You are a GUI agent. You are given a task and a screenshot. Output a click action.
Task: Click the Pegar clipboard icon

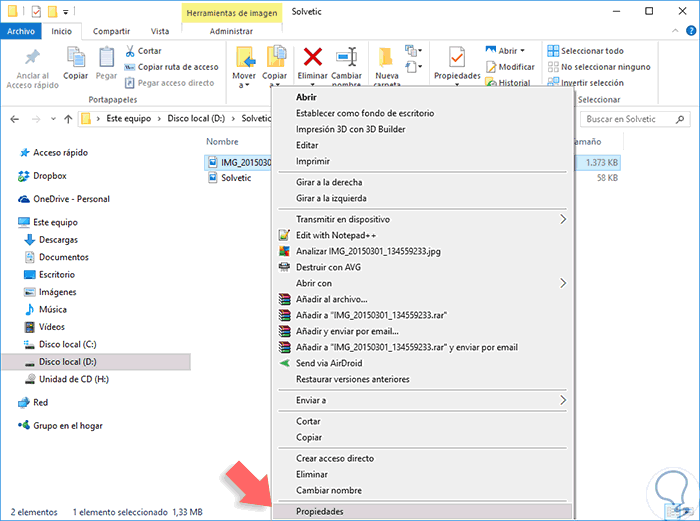(106, 58)
